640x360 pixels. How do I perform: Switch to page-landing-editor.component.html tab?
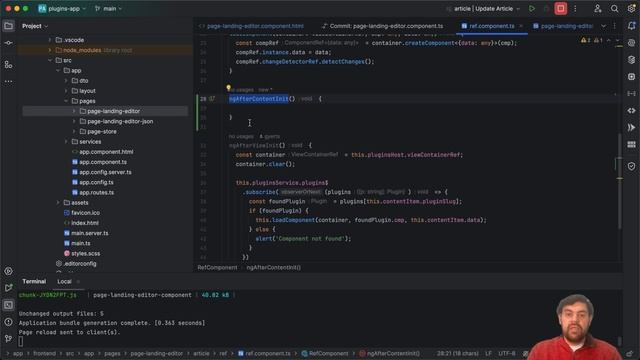click(x=251, y=26)
